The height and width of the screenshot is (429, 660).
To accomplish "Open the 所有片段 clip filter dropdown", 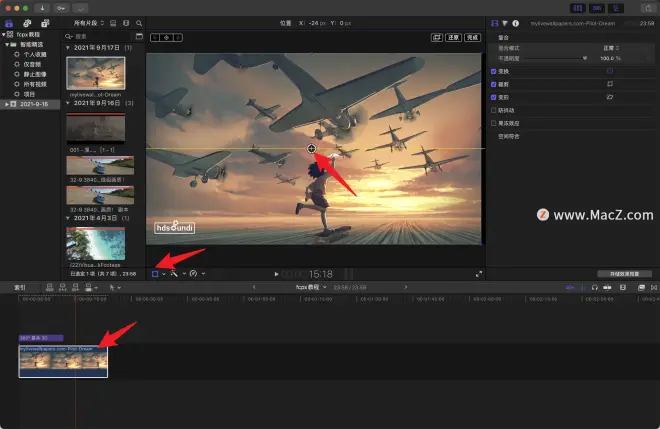I will pos(89,23).
